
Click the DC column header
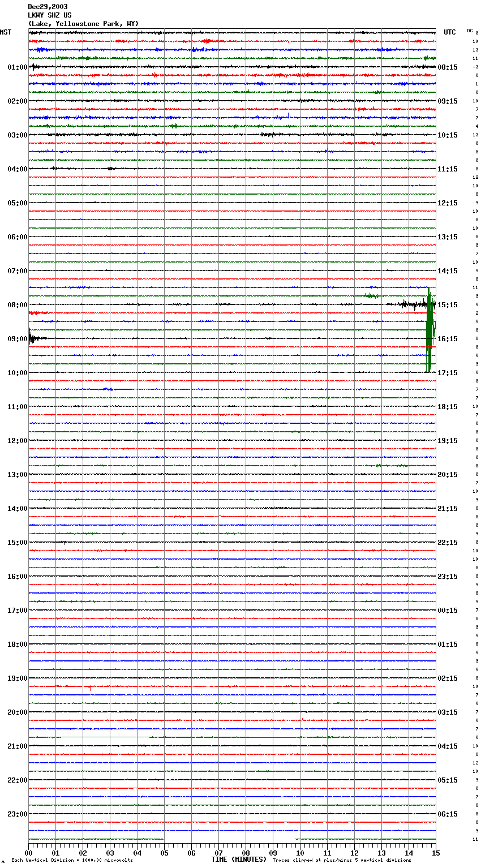tap(470, 31)
